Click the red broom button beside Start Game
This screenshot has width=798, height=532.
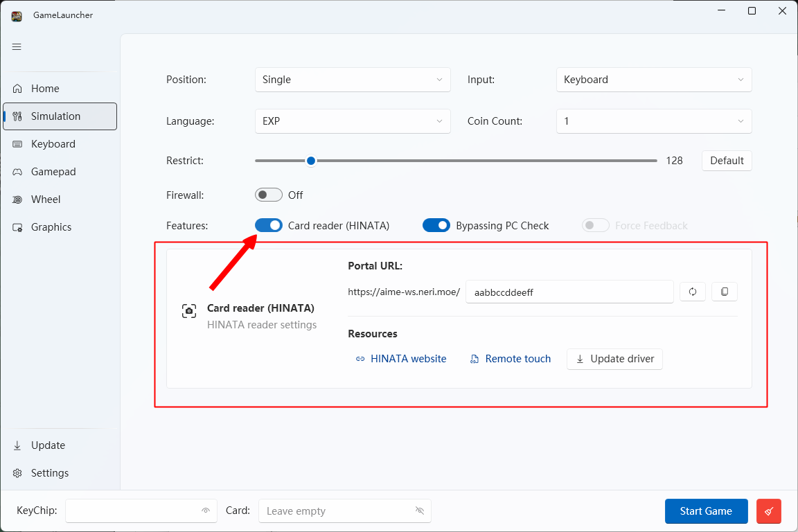click(768, 511)
